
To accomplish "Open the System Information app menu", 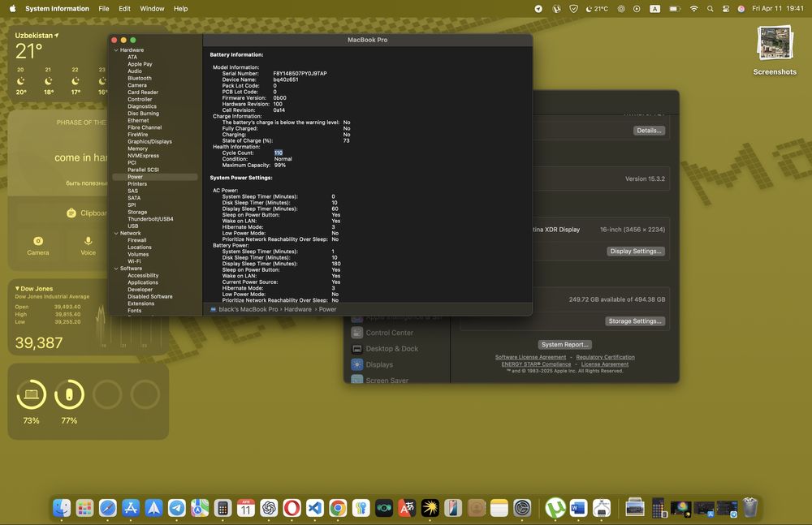I will (x=57, y=9).
